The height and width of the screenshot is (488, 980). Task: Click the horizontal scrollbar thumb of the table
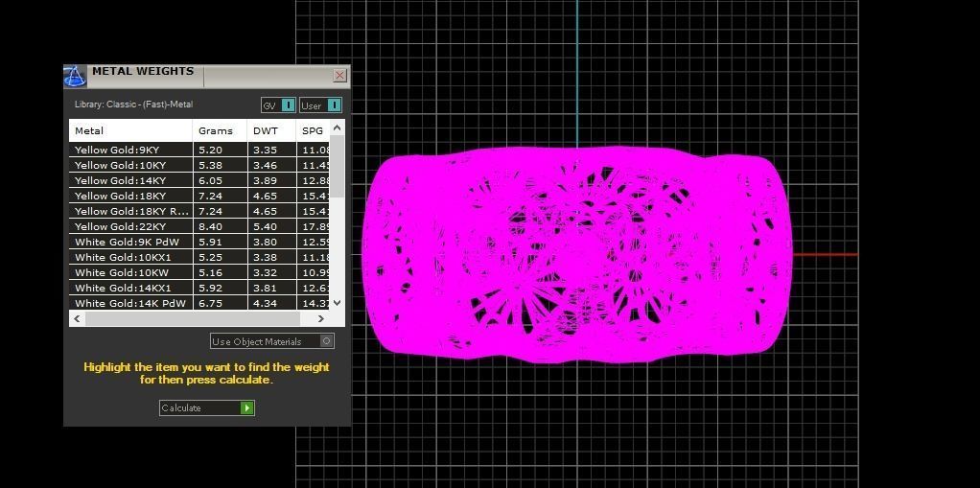coord(193,318)
